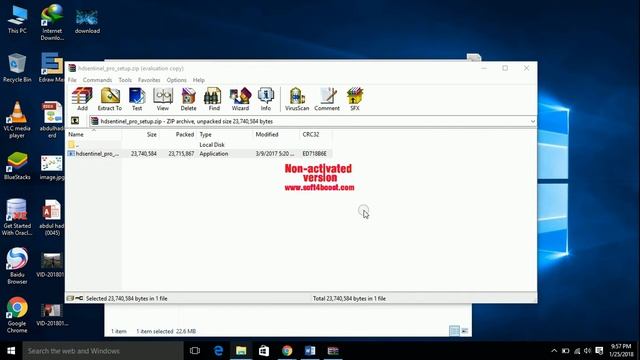Image resolution: width=640 pixels, height=360 pixels.
Task: Add a Comment to the archive
Action: tap(327, 99)
